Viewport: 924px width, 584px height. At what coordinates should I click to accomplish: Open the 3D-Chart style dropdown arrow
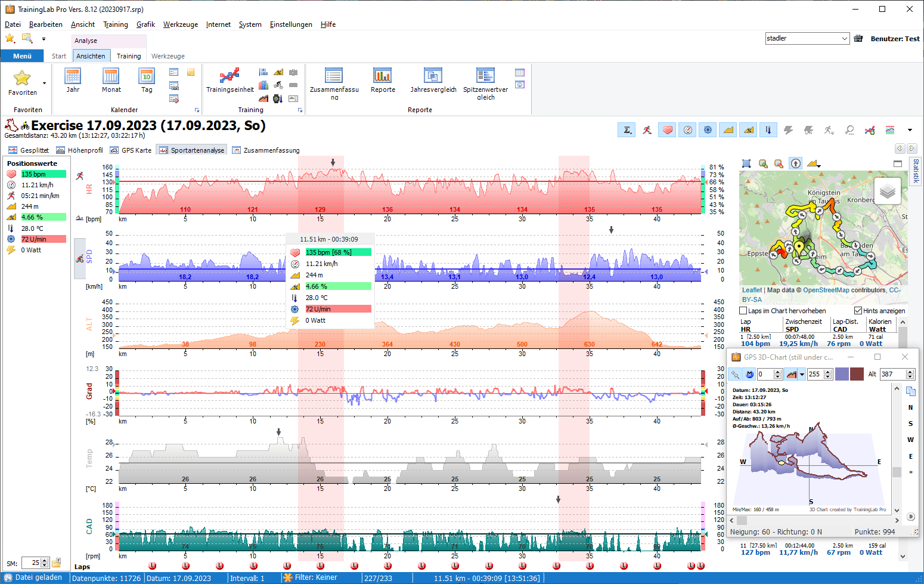click(x=802, y=374)
